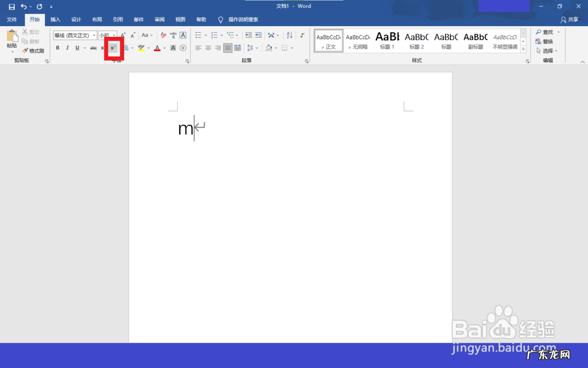Viewport: 588px width, 368px height.
Task: Click the superscript button in the ribbon
Action: click(113, 48)
